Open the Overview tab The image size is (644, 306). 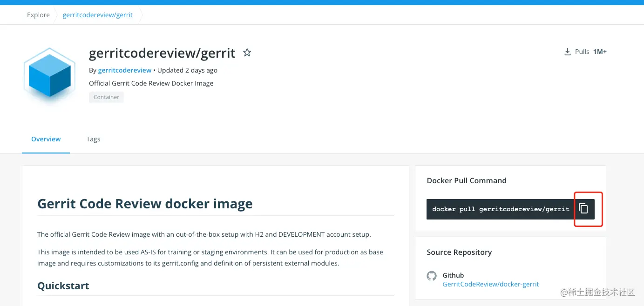[x=46, y=139]
